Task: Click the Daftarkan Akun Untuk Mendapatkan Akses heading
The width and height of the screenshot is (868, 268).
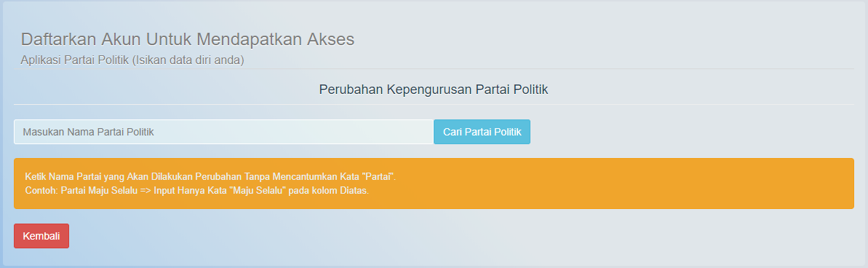Action: 188,39
